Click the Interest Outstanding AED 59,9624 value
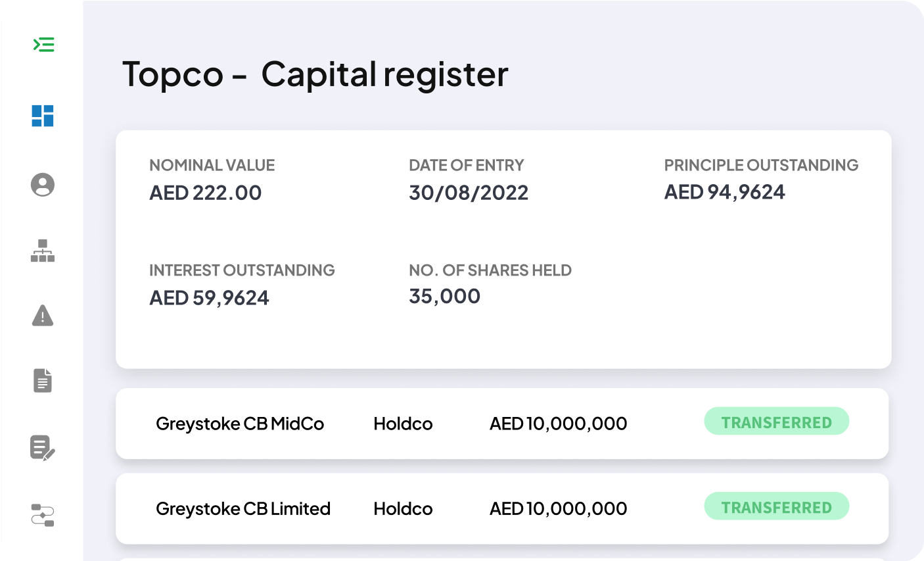Image resolution: width=924 pixels, height=561 pixels. 210,298
